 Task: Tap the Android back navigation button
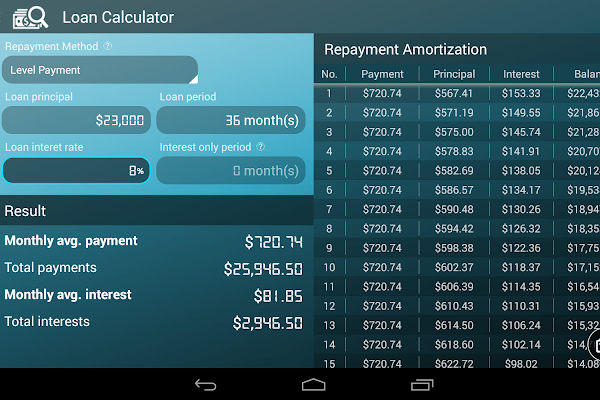(205, 385)
